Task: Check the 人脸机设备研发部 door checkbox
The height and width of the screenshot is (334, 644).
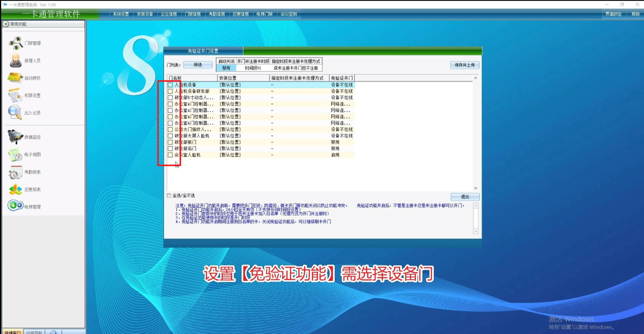Action: pyautogui.click(x=170, y=91)
